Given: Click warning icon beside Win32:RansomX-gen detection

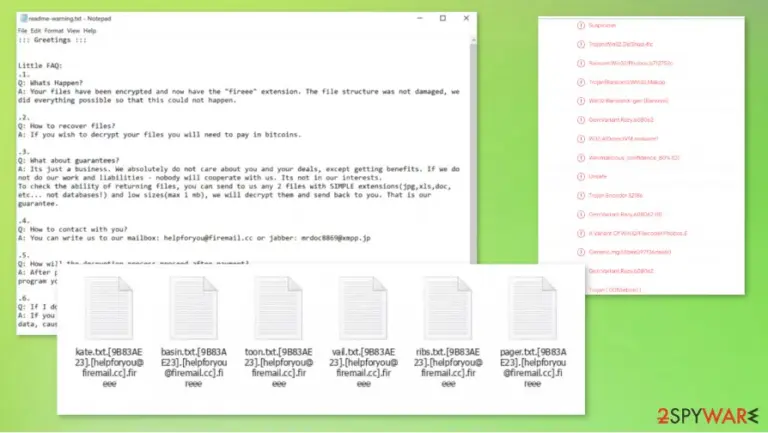Looking at the screenshot, I should click(x=581, y=101).
